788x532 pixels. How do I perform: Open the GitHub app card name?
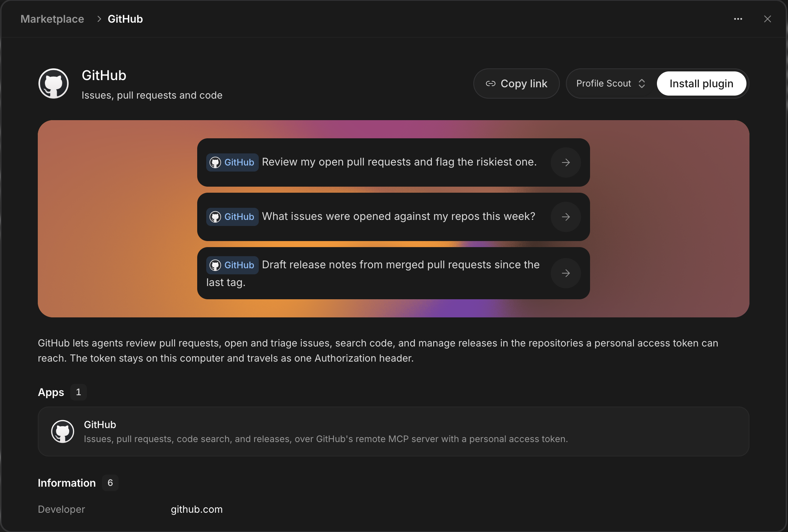100,425
